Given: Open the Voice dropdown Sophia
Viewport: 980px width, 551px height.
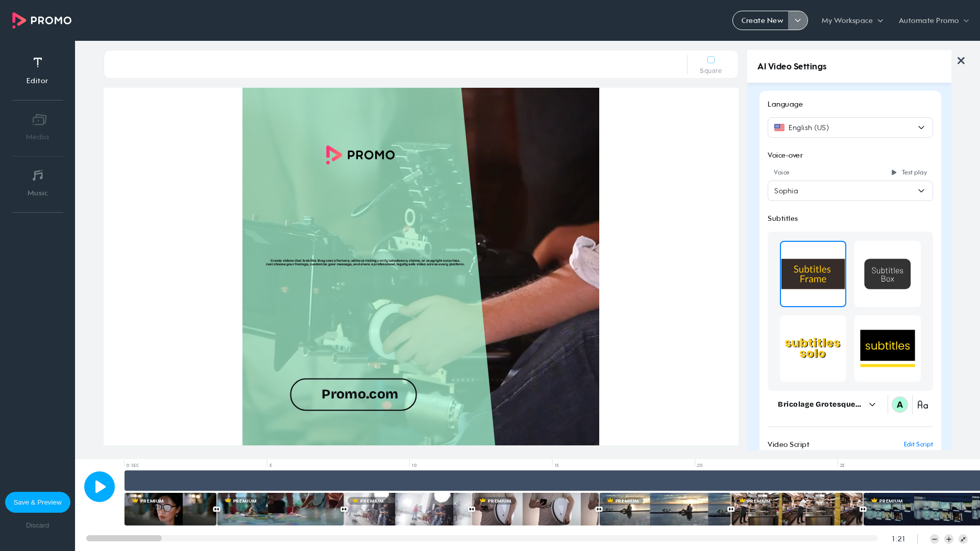Looking at the screenshot, I should point(850,191).
